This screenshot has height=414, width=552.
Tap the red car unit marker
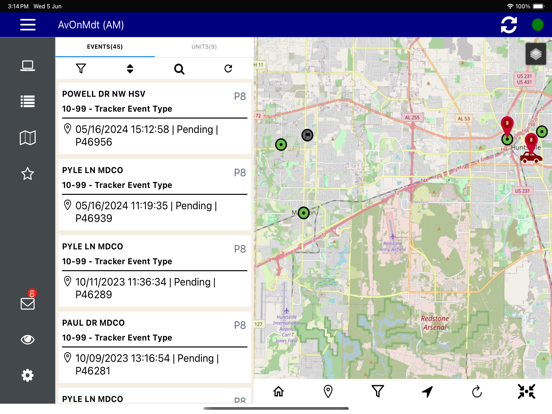[531, 157]
